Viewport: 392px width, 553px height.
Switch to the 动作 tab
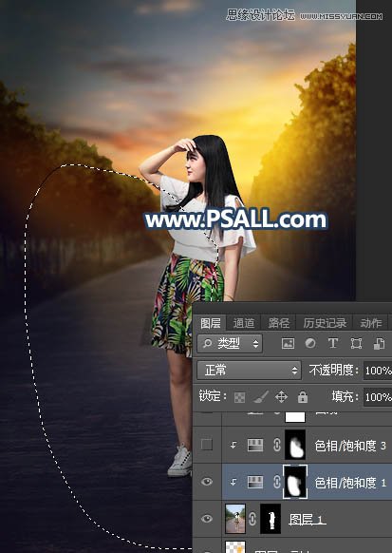(x=371, y=323)
